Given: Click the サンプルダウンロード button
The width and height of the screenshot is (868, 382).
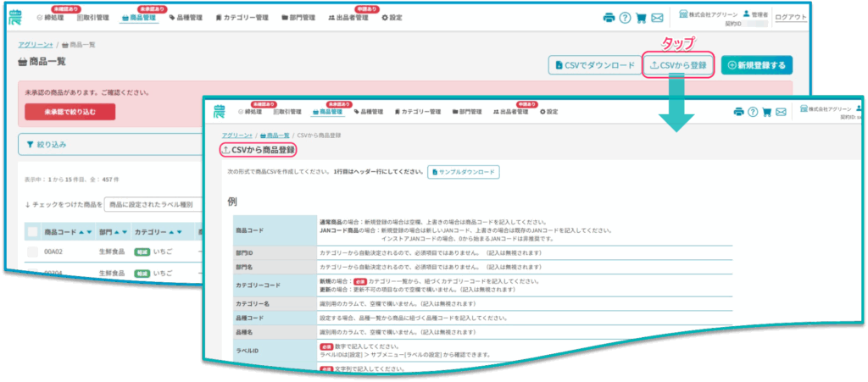Looking at the screenshot, I should pos(463,172).
